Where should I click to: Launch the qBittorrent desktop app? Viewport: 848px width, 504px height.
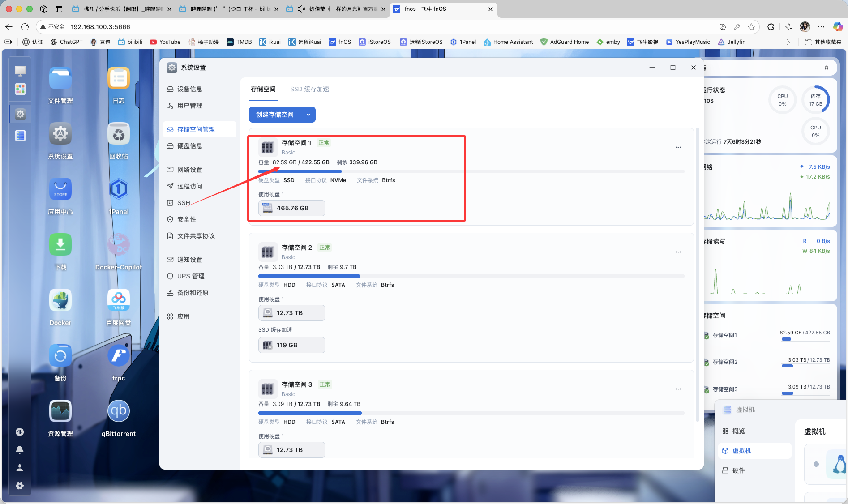click(x=119, y=411)
